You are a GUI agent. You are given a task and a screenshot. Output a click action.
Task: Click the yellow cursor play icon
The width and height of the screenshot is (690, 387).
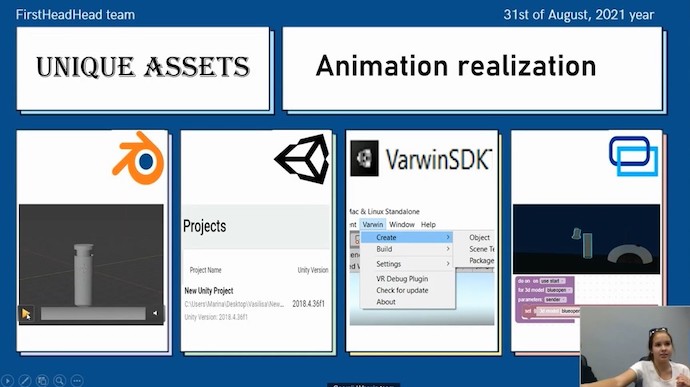(x=26, y=313)
